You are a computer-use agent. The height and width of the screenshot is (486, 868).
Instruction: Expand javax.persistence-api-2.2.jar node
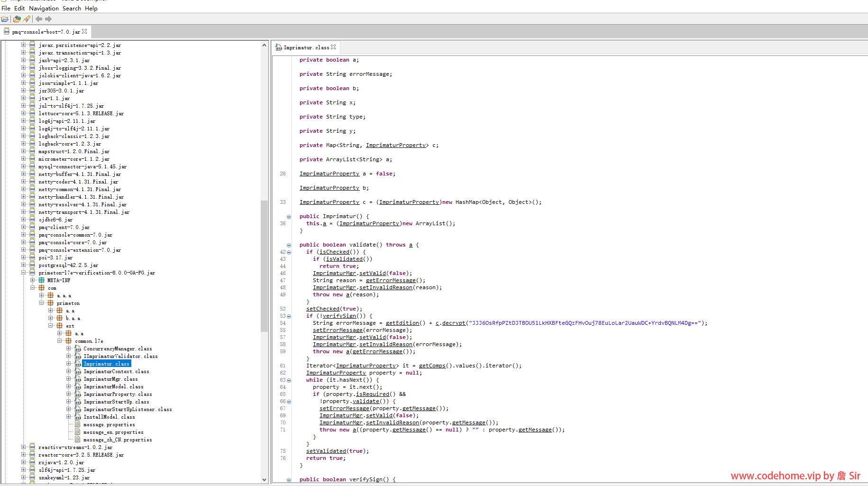click(23, 45)
